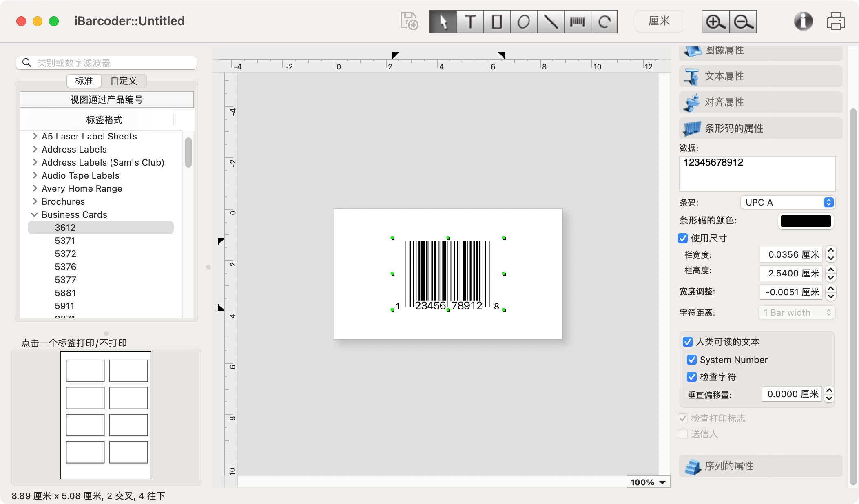Click the 标签格式 column header

104,120
